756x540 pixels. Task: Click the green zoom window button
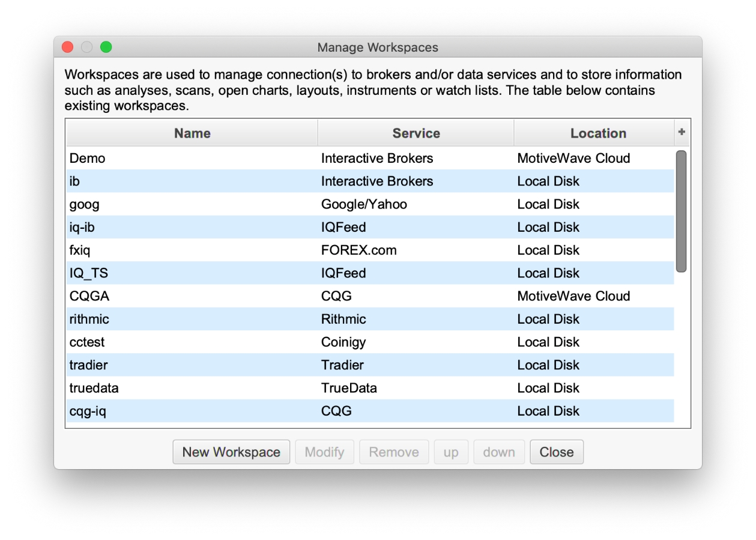coord(106,47)
